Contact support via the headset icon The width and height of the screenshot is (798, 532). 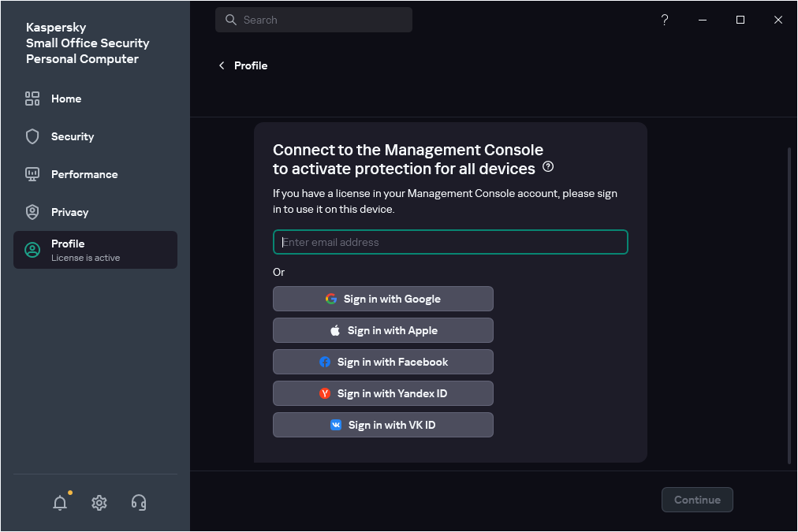(139, 503)
